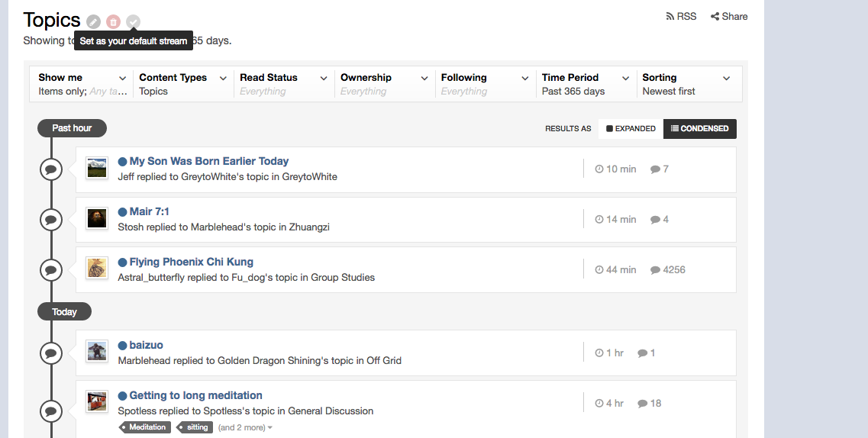Switch results view to Condensed
The width and height of the screenshot is (868, 438).
pyautogui.click(x=700, y=128)
